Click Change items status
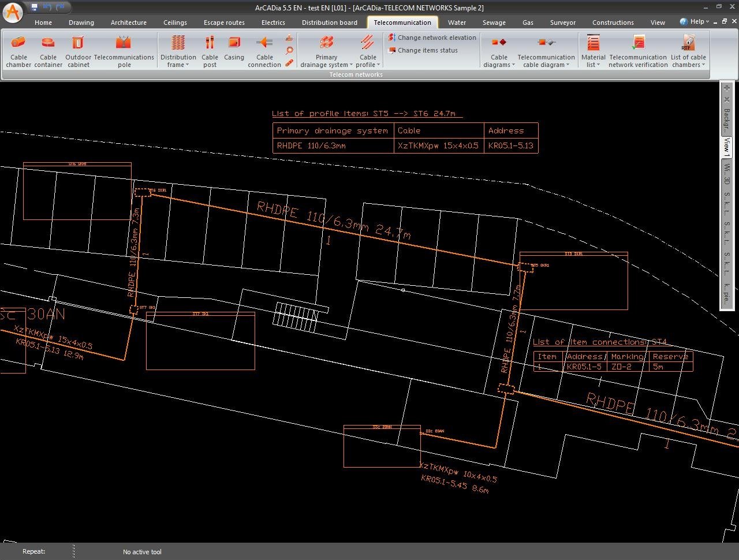Screen dimensions: 739x560 427,50
